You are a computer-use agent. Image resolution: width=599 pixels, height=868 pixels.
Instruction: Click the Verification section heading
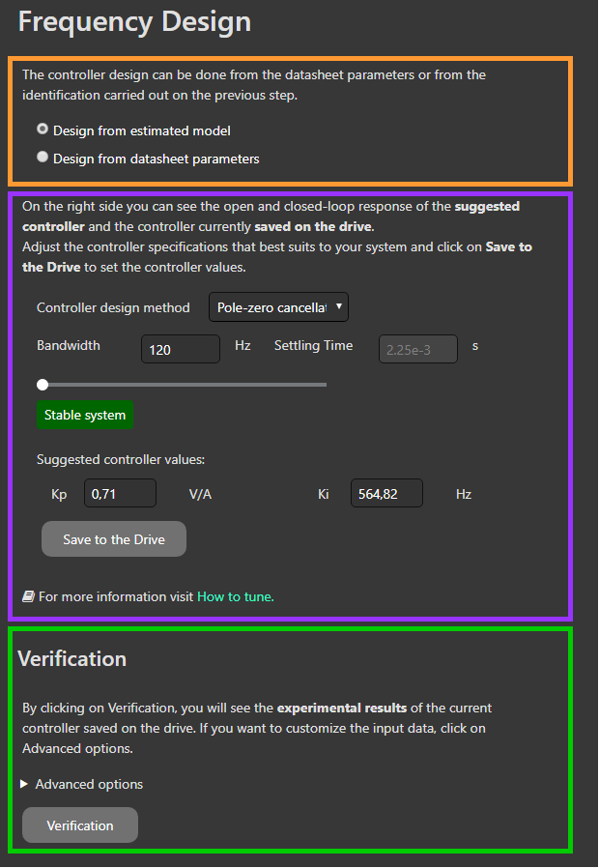[x=72, y=658]
